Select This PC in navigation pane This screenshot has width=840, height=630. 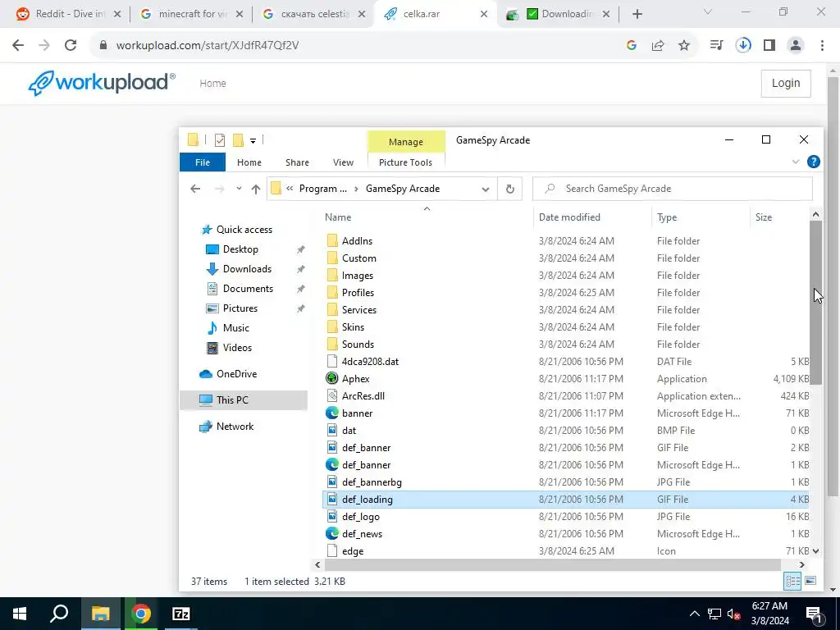click(232, 400)
